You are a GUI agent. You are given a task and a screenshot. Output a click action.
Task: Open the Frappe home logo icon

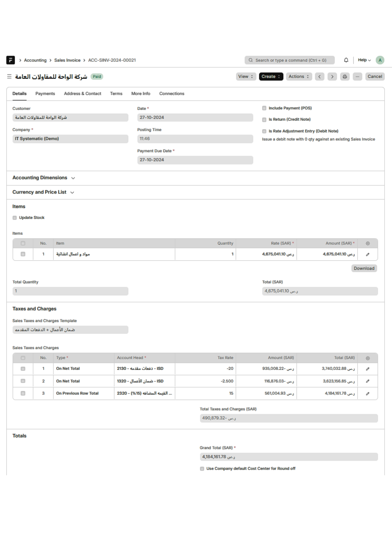(10, 60)
